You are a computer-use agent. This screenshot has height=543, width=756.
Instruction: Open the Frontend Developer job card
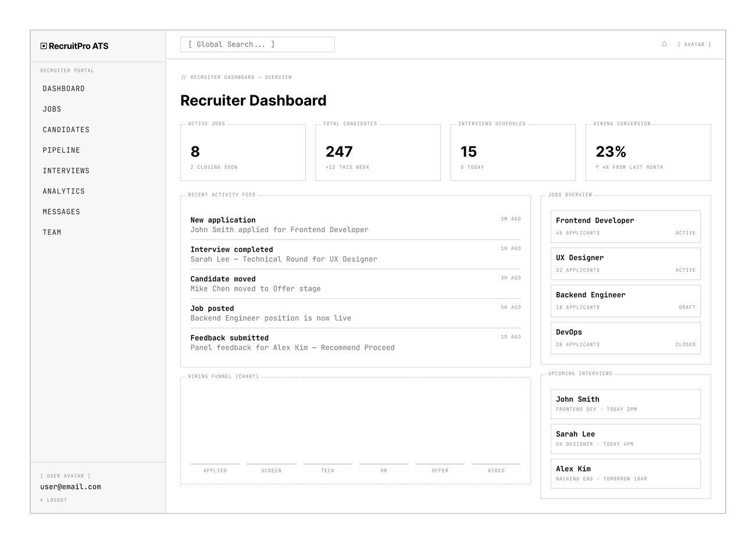(x=625, y=226)
